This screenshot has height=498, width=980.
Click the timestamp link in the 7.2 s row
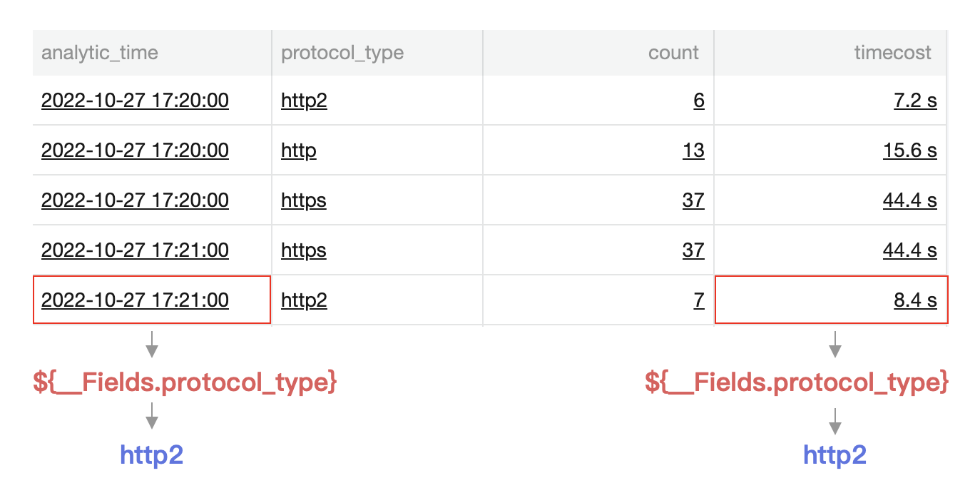click(x=135, y=101)
